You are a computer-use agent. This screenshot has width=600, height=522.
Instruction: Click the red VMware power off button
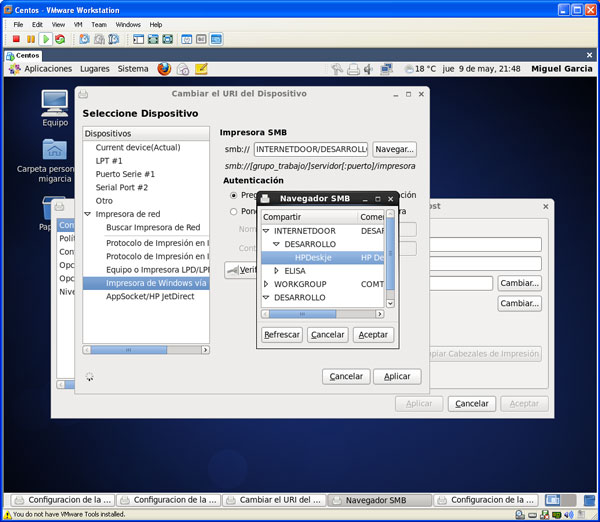tap(16, 39)
